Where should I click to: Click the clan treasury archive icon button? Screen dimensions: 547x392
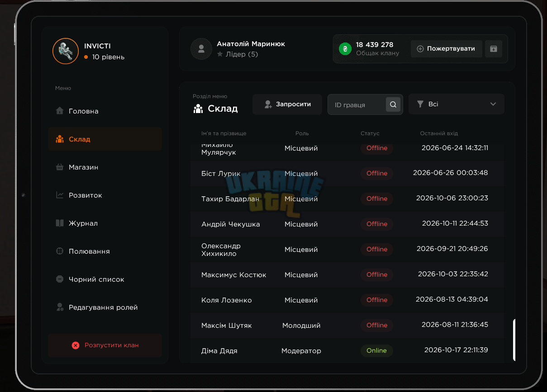(494, 49)
